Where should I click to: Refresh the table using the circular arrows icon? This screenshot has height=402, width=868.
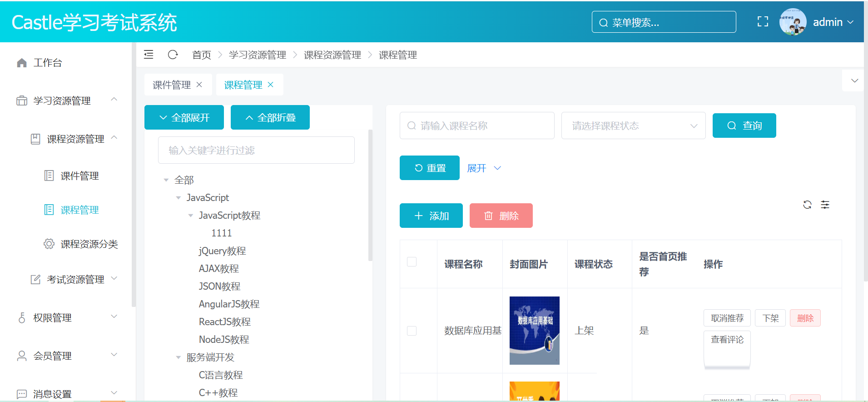click(807, 205)
